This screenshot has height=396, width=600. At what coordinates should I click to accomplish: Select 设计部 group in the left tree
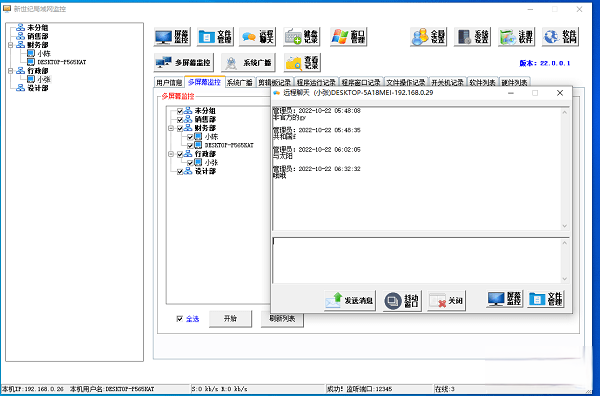click(38, 88)
